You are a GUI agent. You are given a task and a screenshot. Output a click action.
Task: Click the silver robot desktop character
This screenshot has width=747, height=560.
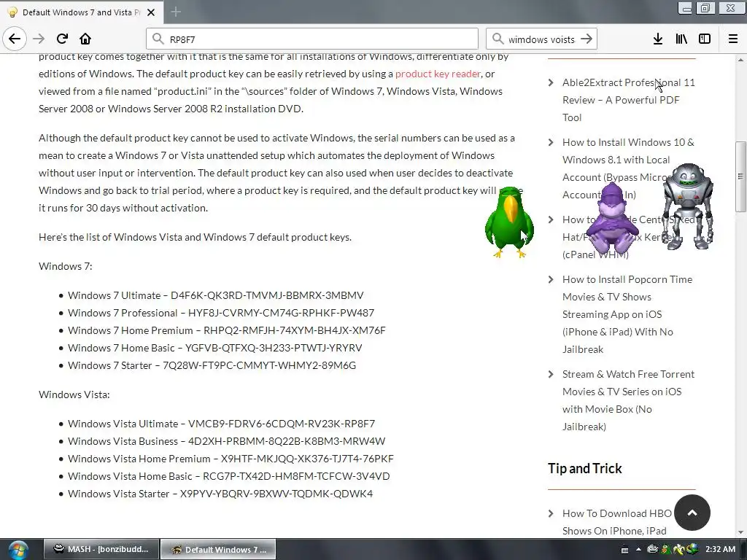688,206
